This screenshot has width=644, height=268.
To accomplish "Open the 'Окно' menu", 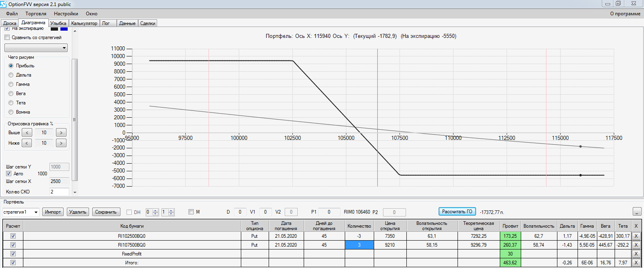I will (91, 14).
